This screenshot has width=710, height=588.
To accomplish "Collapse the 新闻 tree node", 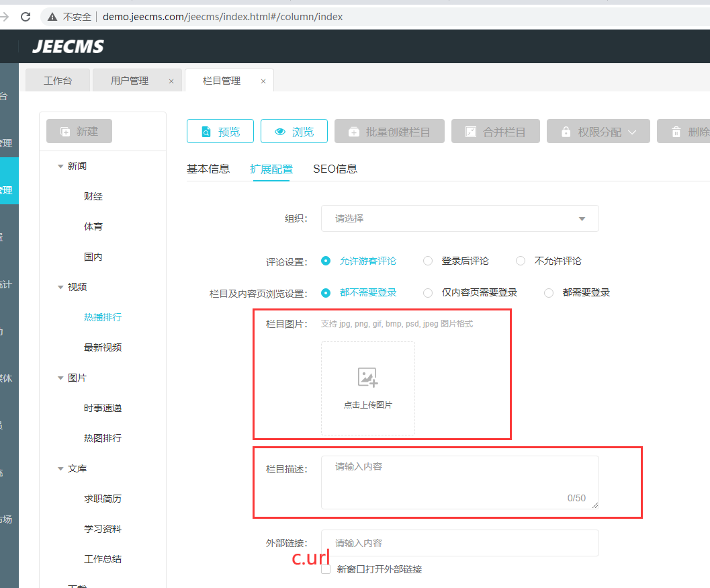I will tap(60, 166).
